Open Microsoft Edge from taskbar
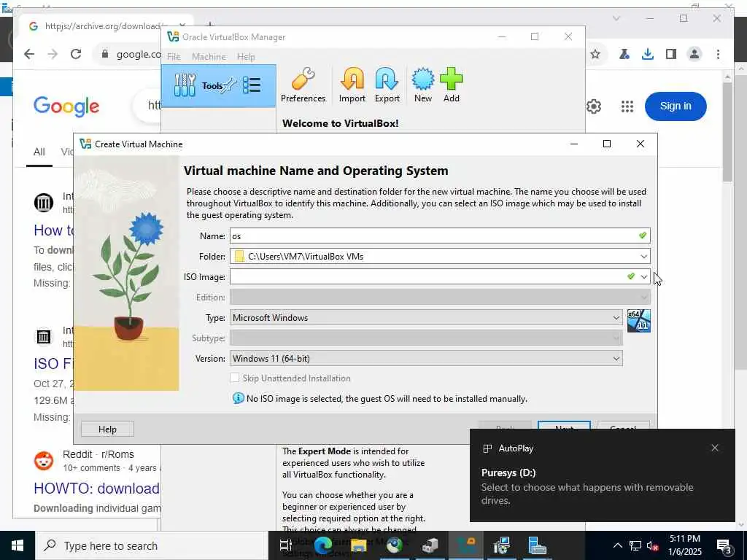 click(x=323, y=545)
